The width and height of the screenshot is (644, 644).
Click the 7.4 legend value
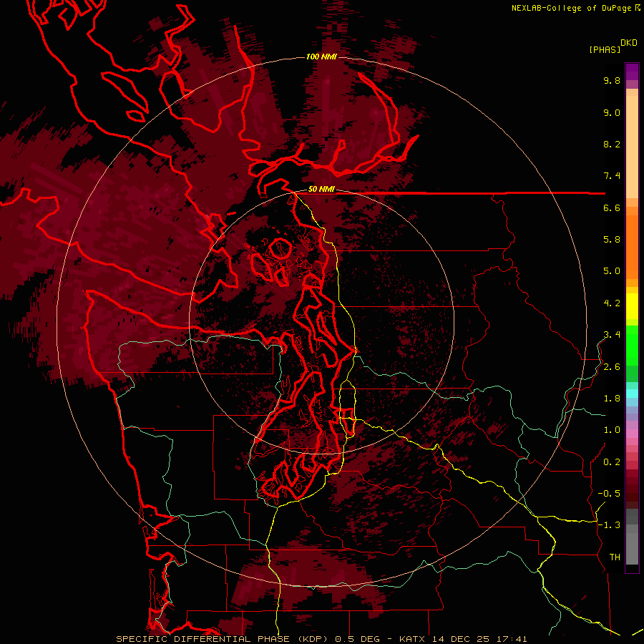coord(612,176)
